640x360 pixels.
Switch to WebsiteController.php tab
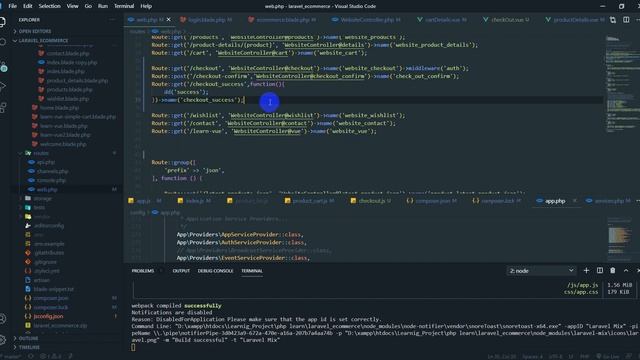(x=366, y=20)
